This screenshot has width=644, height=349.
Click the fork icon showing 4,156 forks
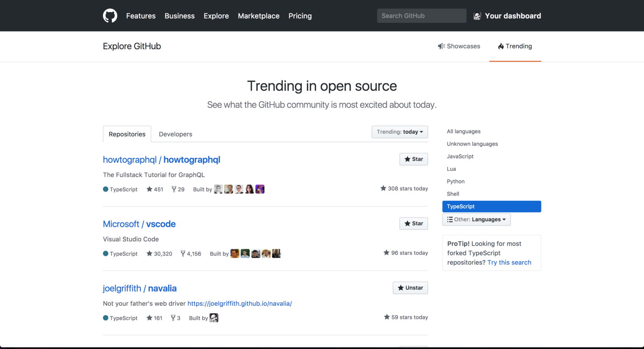pyautogui.click(x=183, y=254)
